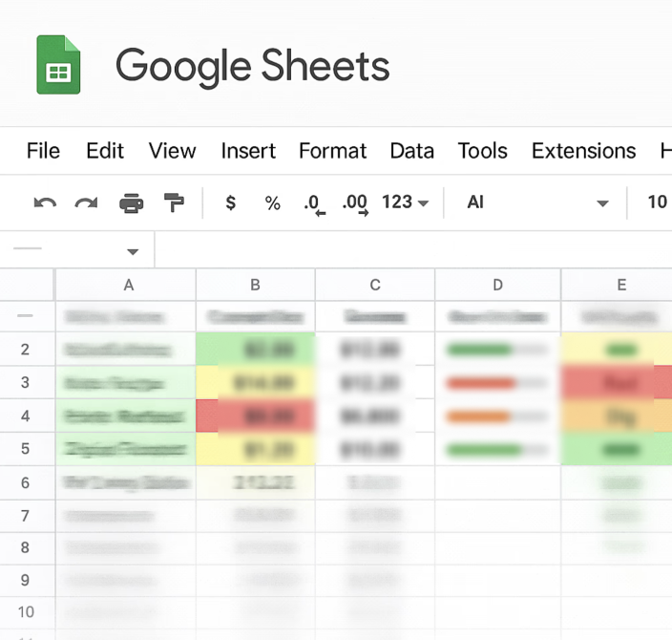Expand the name box dropdown arrow
The image size is (672, 640).
tap(133, 252)
